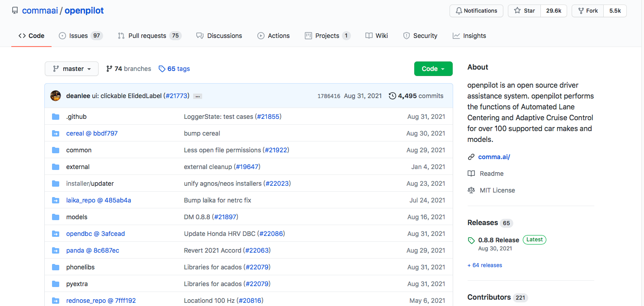This screenshot has width=644, height=306.
Task: Click the 'May 6, 2021' date text
Action: click(427, 301)
